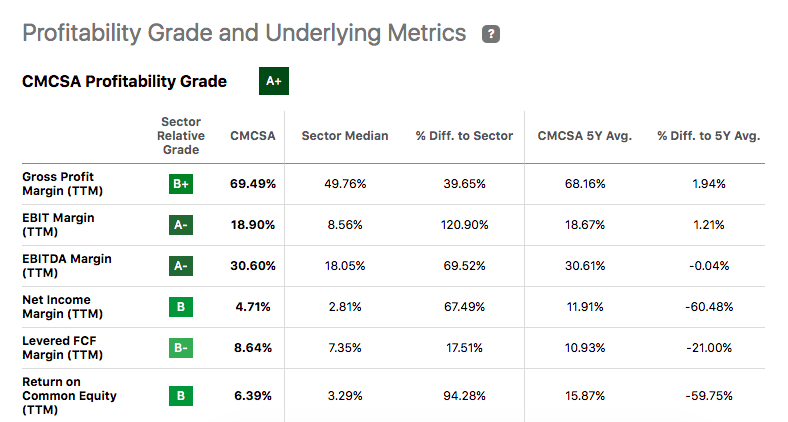
Task: Open the EBITDA Margin (TTM) metric
Action: click(66, 266)
